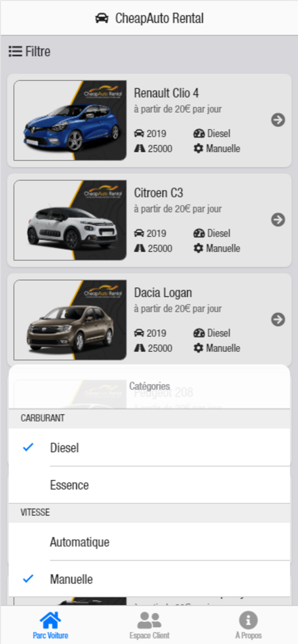Uncheck the Manuelle transmission option
The image size is (298, 644).
(x=149, y=579)
